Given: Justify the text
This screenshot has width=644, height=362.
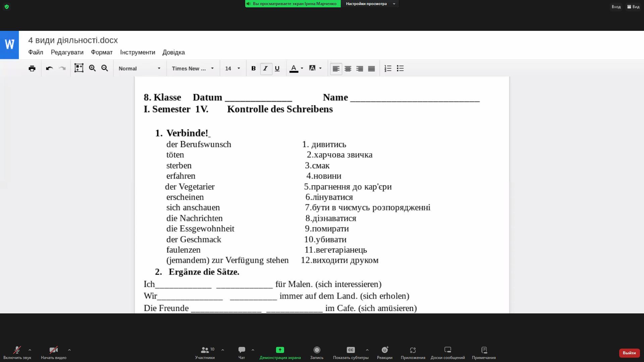Looking at the screenshot, I should pyautogui.click(x=371, y=69).
